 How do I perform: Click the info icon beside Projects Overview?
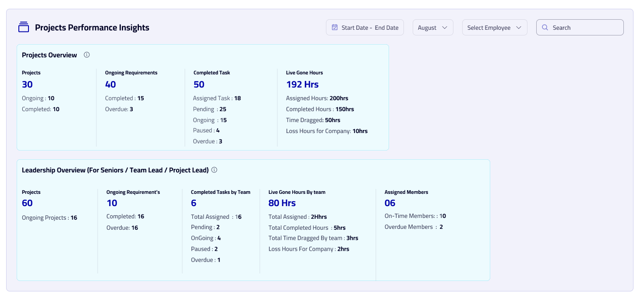pyautogui.click(x=87, y=55)
